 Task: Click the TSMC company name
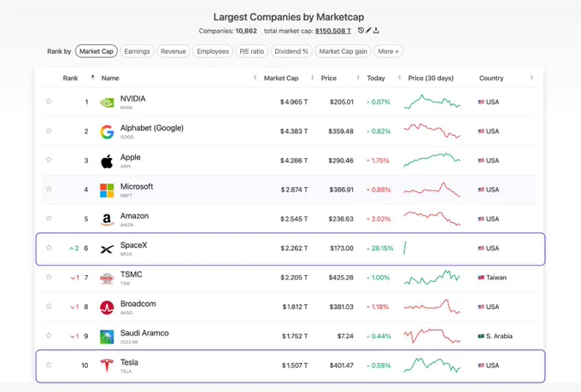pos(132,274)
